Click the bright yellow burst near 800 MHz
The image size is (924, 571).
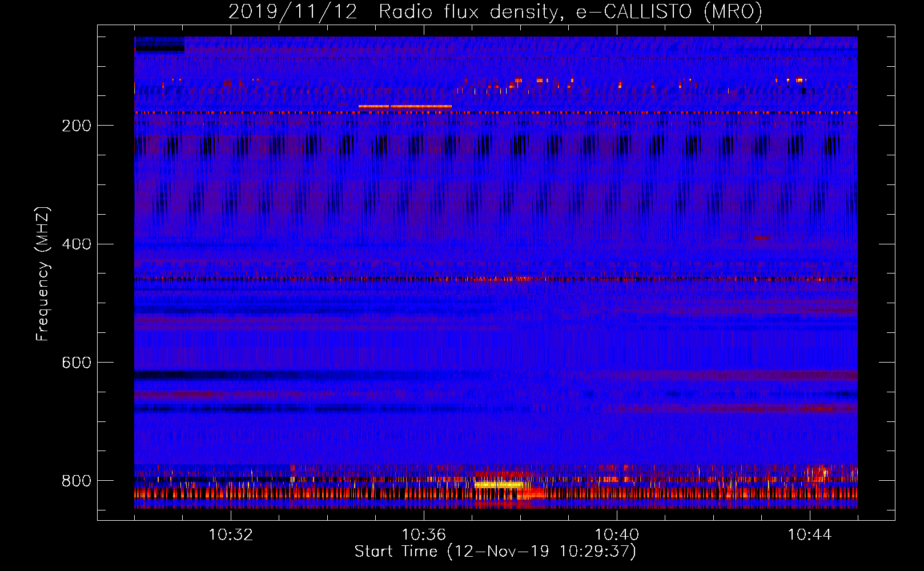point(498,485)
